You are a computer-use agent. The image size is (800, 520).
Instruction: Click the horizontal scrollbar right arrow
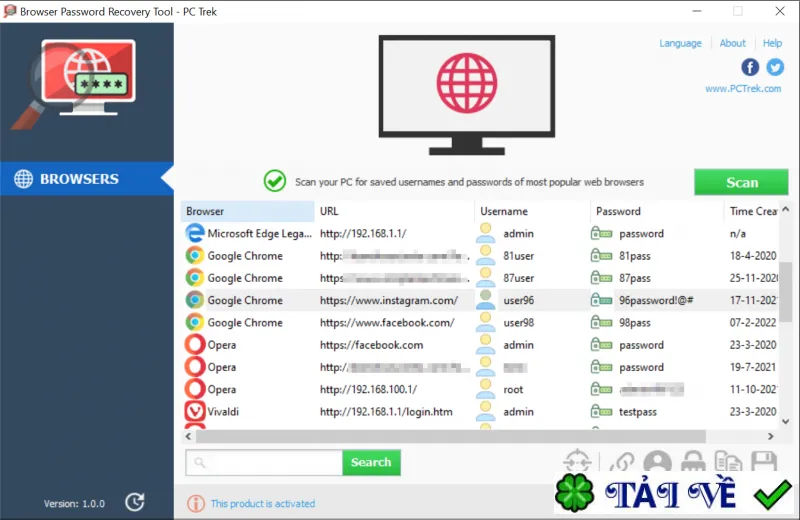point(770,436)
